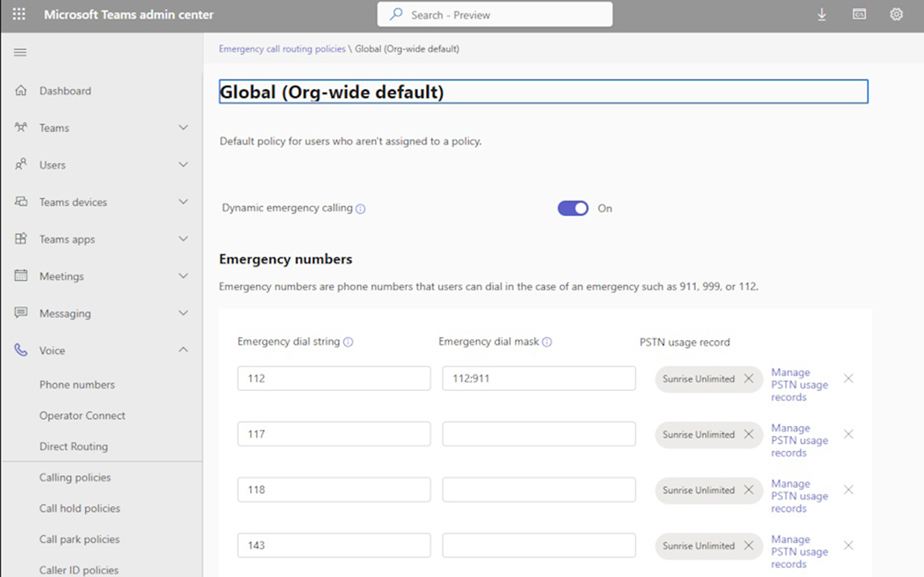The width and height of the screenshot is (924, 577).
Task: Click the info icon beside Emergency dial string
Action: pos(348,342)
